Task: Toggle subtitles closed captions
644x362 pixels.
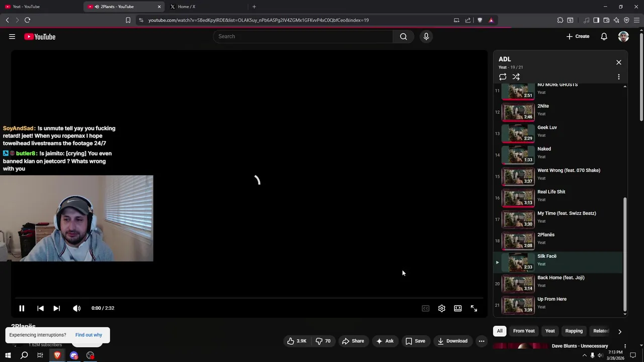Action: [x=426, y=308]
